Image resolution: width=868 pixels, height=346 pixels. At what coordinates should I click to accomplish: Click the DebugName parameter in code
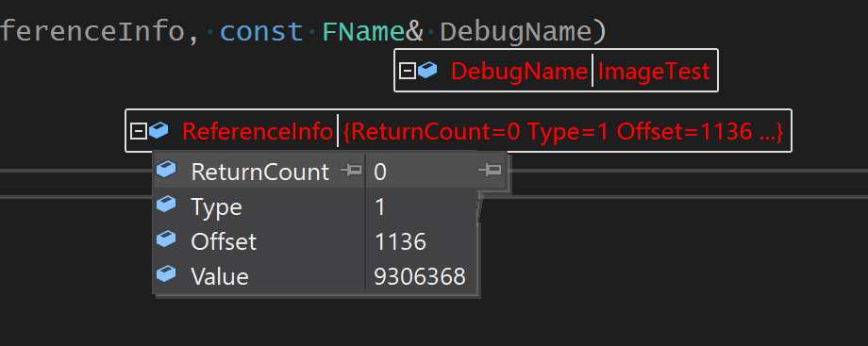pyautogui.click(x=516, y=32)
